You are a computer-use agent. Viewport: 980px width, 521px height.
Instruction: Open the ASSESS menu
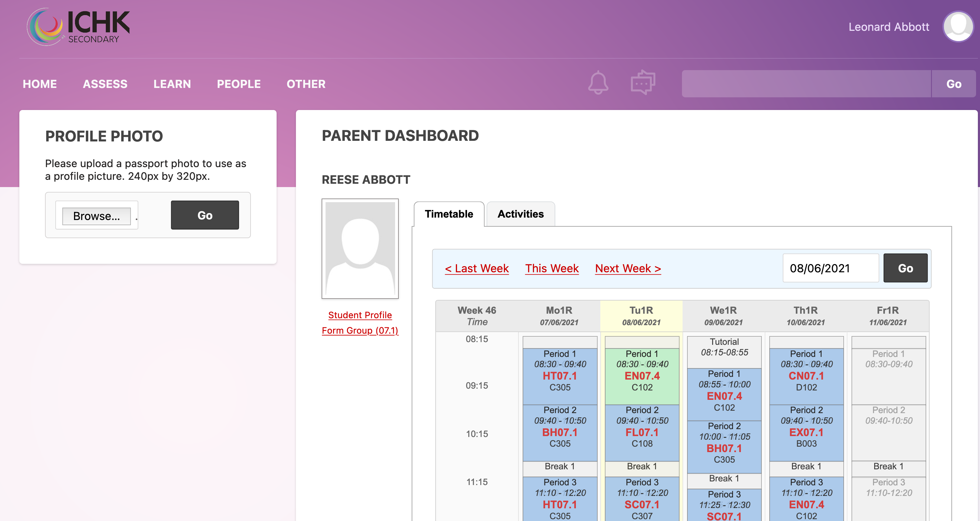pyautogui.click(x=105, y=84)
